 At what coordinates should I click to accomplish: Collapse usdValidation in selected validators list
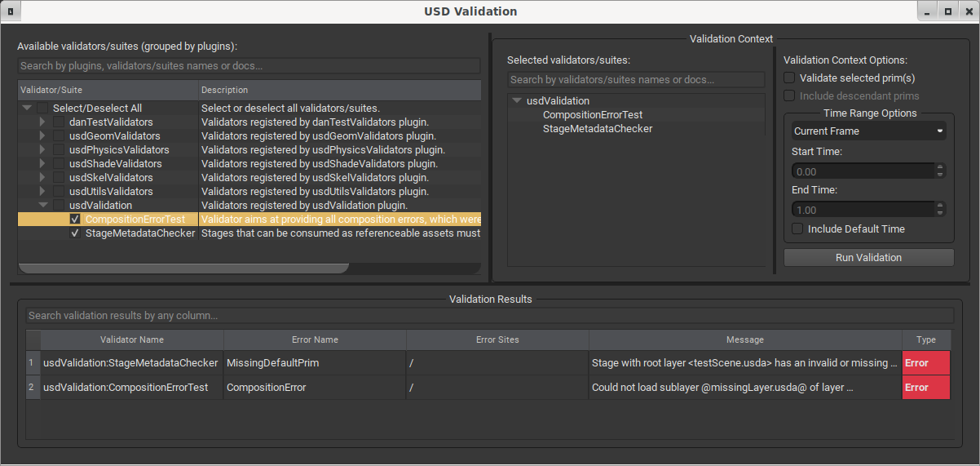coord(517,101)
